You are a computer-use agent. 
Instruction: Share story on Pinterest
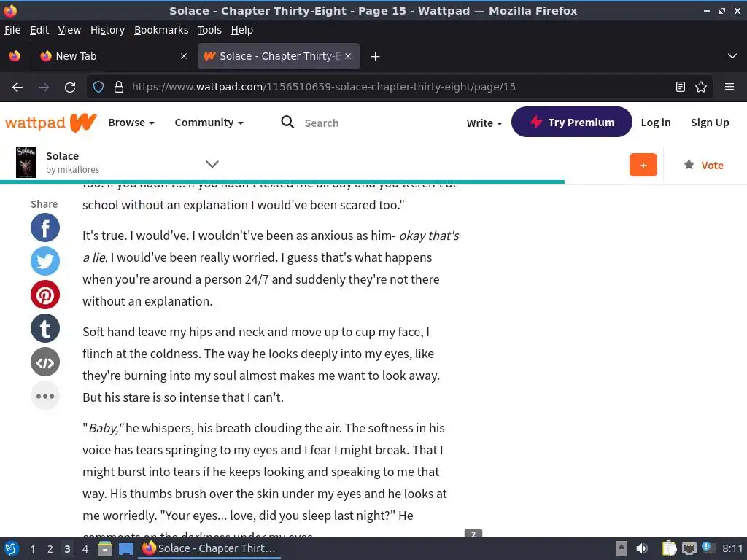(x=44, y=295)
